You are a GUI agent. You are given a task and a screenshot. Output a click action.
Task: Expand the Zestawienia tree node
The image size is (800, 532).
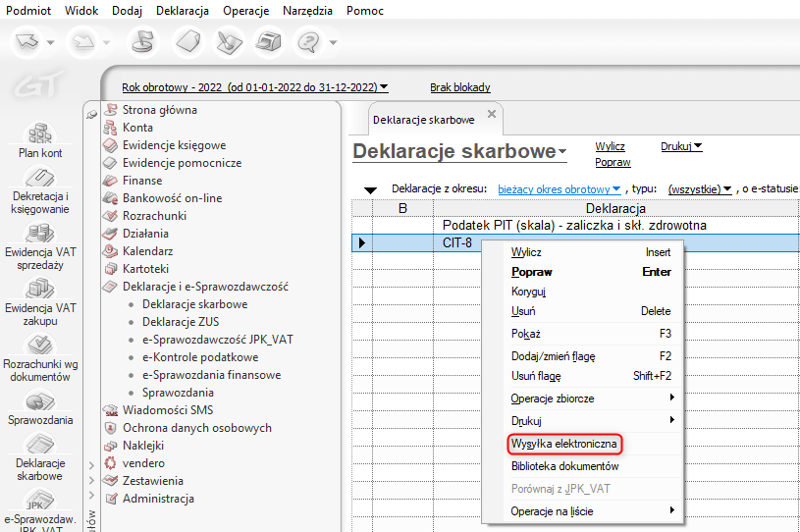click(90, 481)
